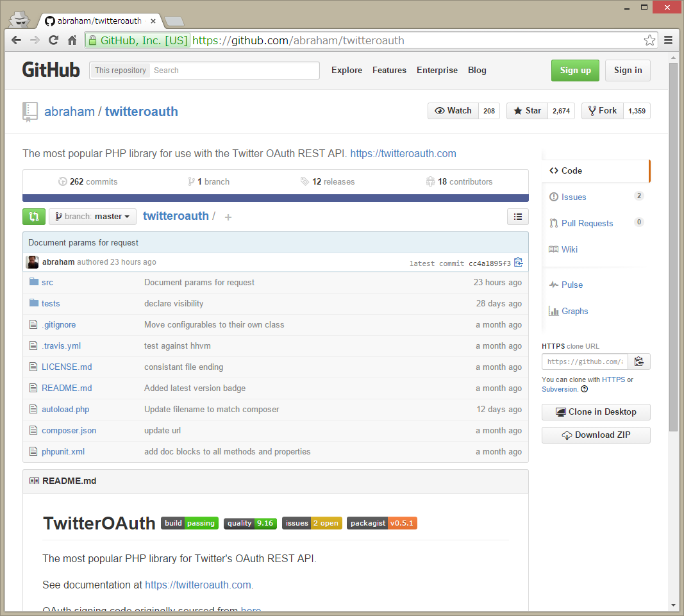Switch to the repository file list view icon

pos(517,217)
